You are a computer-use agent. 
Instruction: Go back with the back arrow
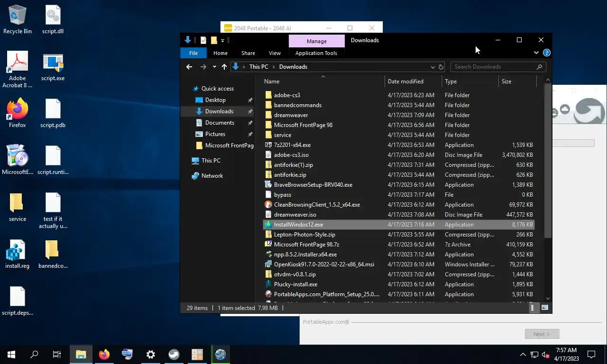tap(189, 67)
